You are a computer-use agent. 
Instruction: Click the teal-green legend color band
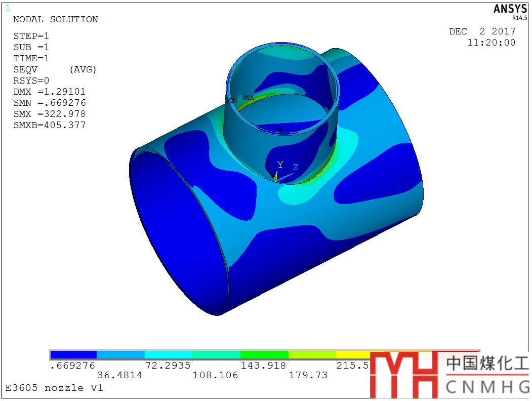217,354
